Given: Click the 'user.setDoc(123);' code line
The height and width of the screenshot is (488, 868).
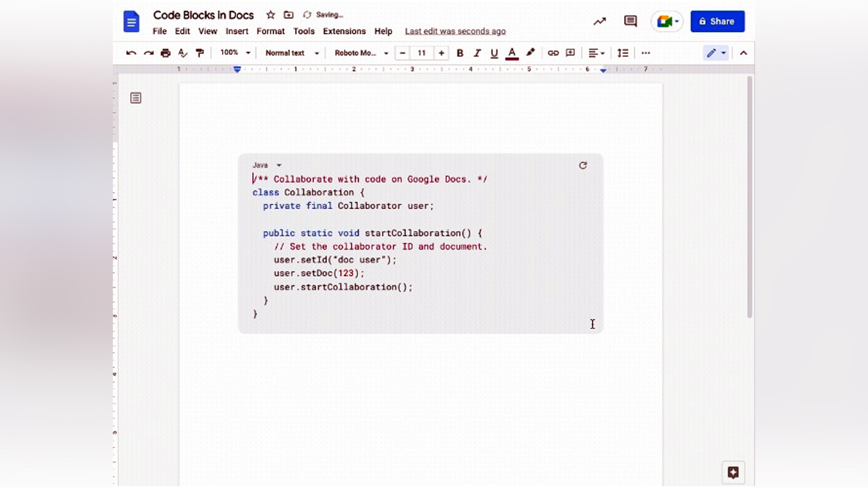Looking at the screenshot, I should click(x=319, y=273).
